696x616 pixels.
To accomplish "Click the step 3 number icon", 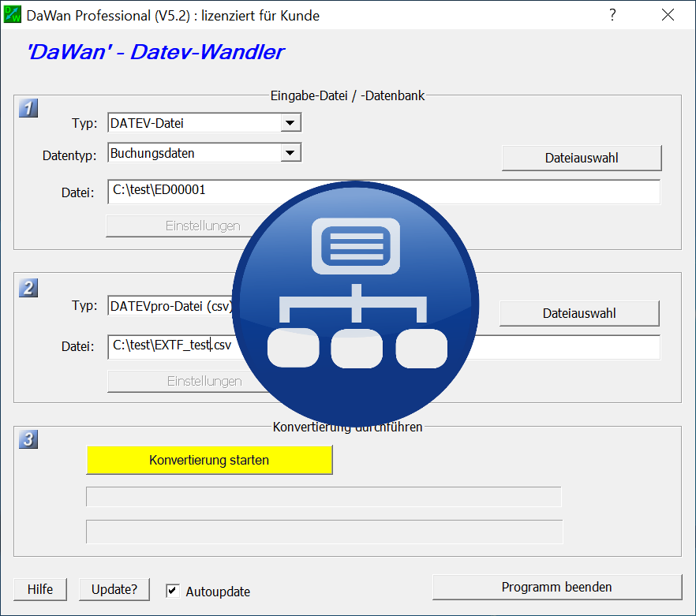I will pos(28,439).
